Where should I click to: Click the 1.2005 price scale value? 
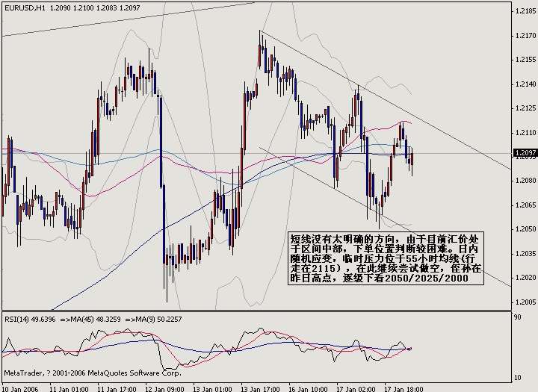tap(525, 302)
